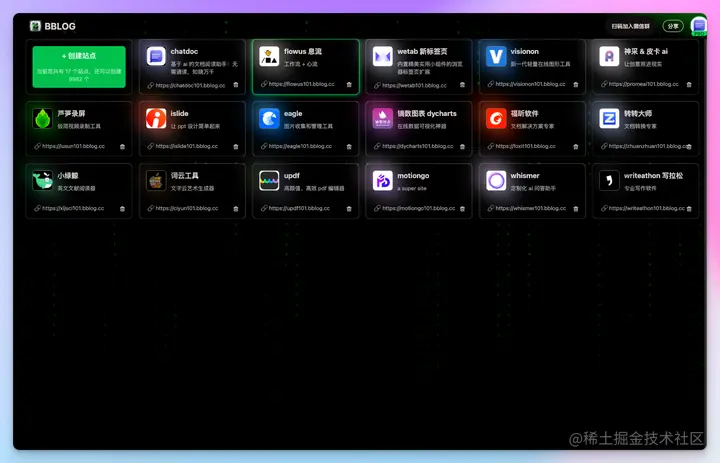Viewport: 720px width, 463px height.
Task: Open the islide101.bblog.cc link
Action: pyautogui.click(x=186, y=146)
